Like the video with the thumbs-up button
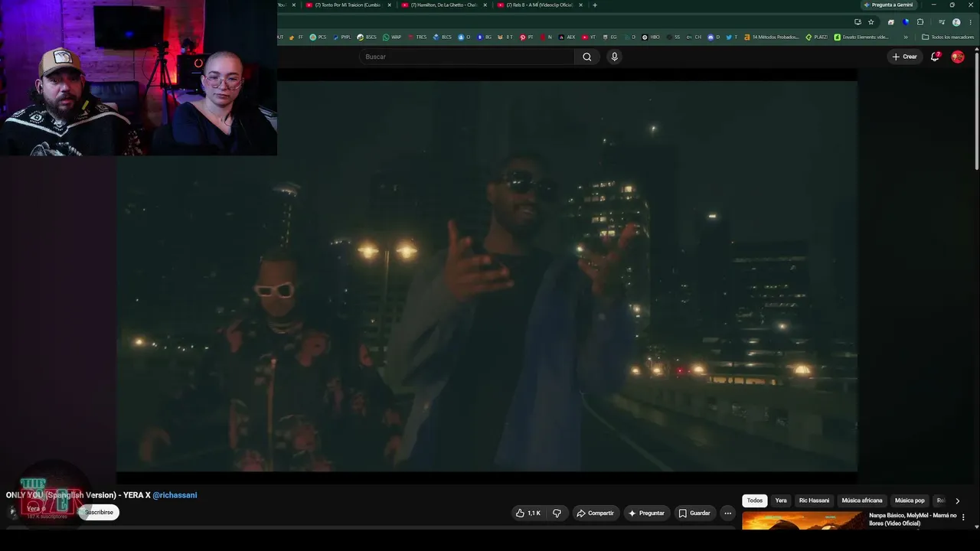 tap(529, 514)
